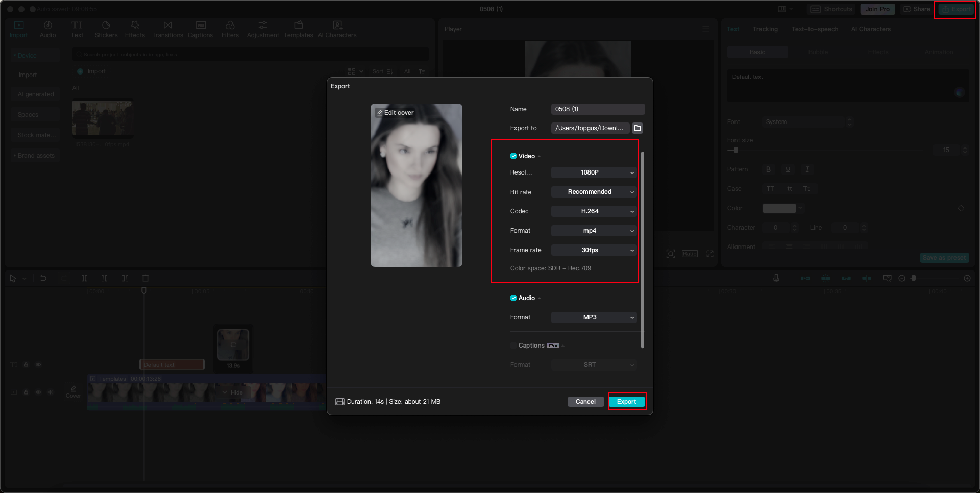Switch to the Tracking tab
Viewport: 980px width, 493px height.
pyautogui.click(x=765, y=29)
